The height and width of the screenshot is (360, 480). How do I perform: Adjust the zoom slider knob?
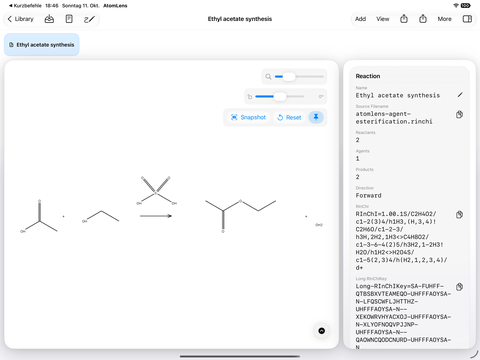289,77
